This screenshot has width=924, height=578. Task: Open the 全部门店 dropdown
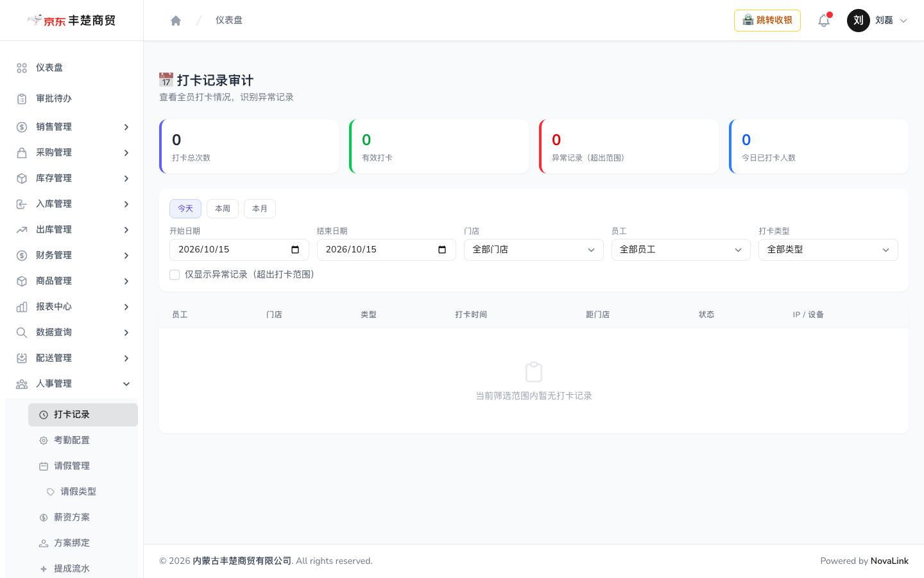534,250
